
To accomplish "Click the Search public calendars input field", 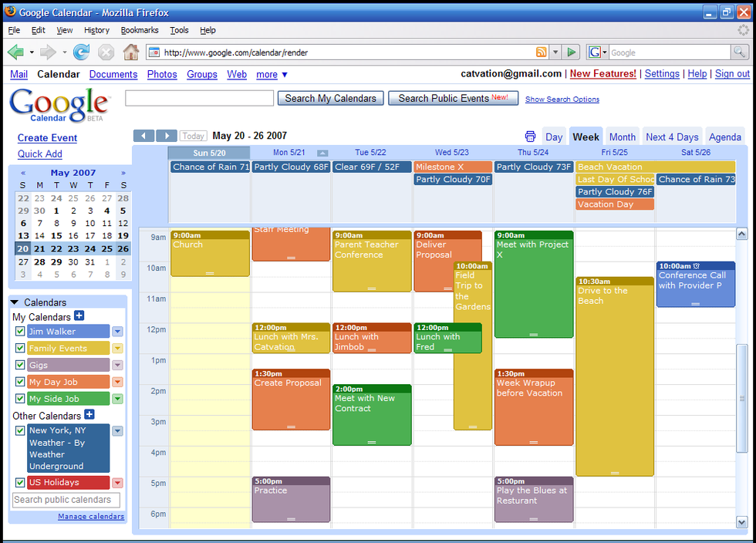I will [66, 500].
